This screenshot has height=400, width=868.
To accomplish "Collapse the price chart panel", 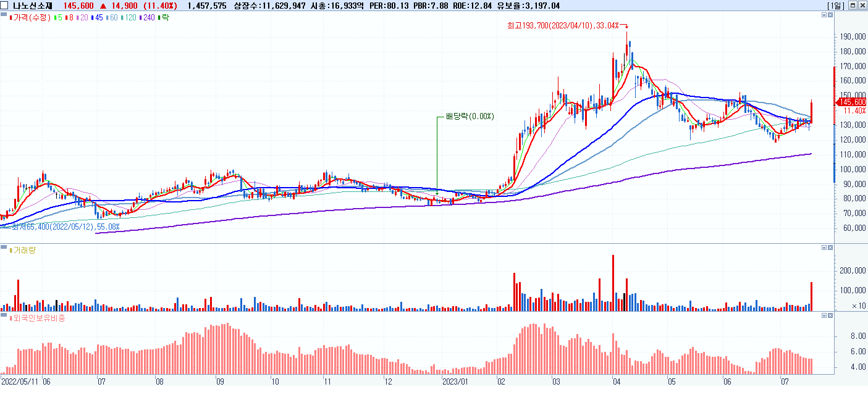I will coord(824,15).
